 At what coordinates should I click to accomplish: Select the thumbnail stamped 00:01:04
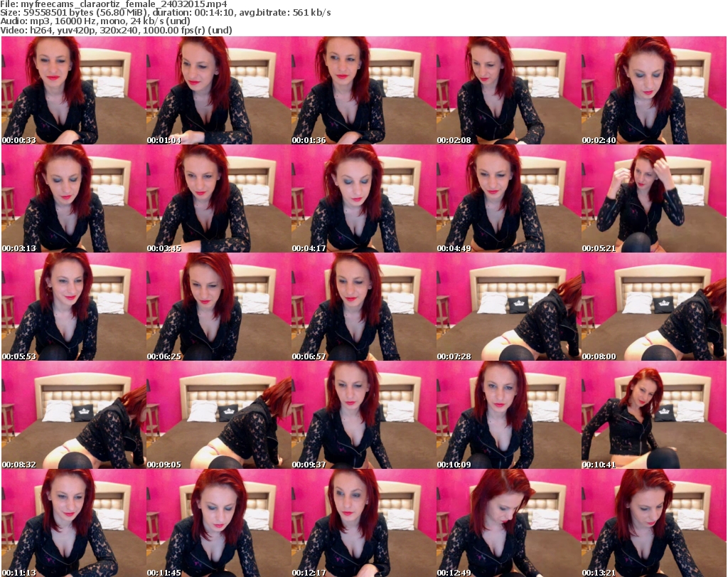(219, 90)
